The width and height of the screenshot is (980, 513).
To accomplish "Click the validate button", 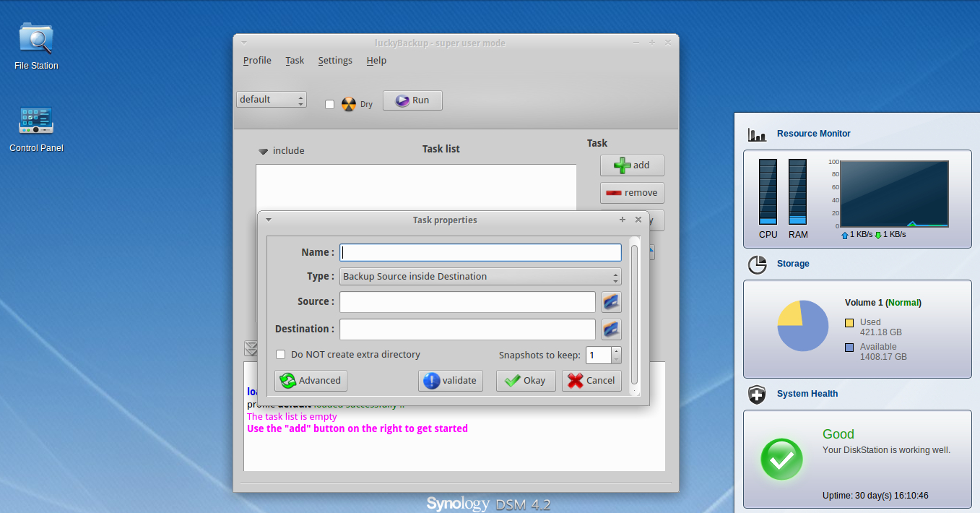I will click(451, 381).
